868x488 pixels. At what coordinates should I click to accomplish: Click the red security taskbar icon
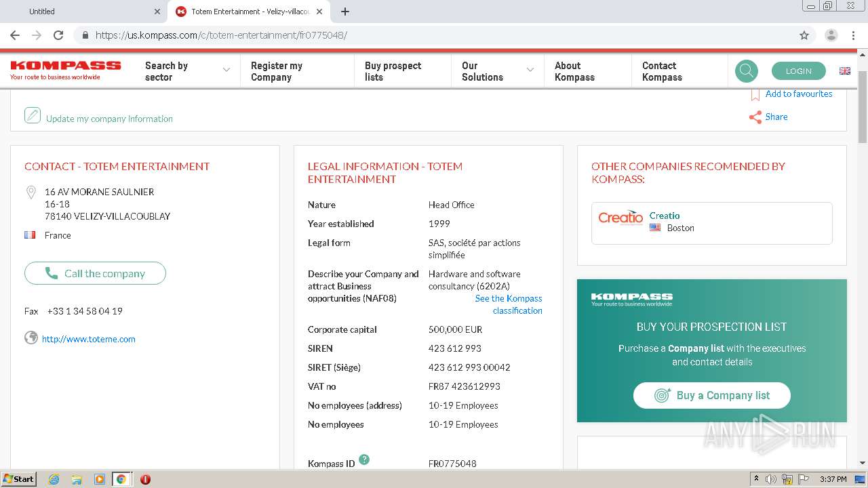145,479
